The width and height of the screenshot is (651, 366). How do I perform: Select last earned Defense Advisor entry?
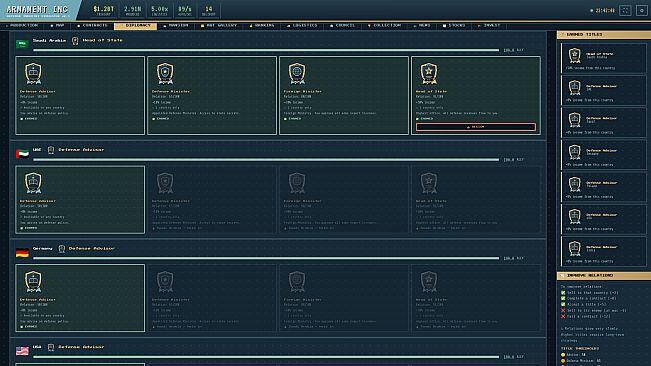pyautogui.click(x=603, y=251)
